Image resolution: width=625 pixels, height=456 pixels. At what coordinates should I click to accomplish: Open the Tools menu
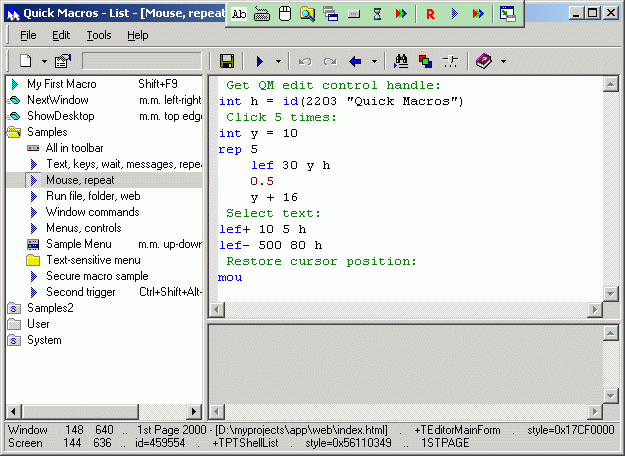coord(99,35)
